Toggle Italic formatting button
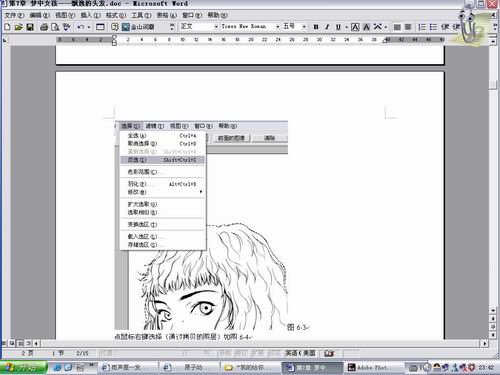The width and height of the screenshot is (500, 375). (327, 27)
